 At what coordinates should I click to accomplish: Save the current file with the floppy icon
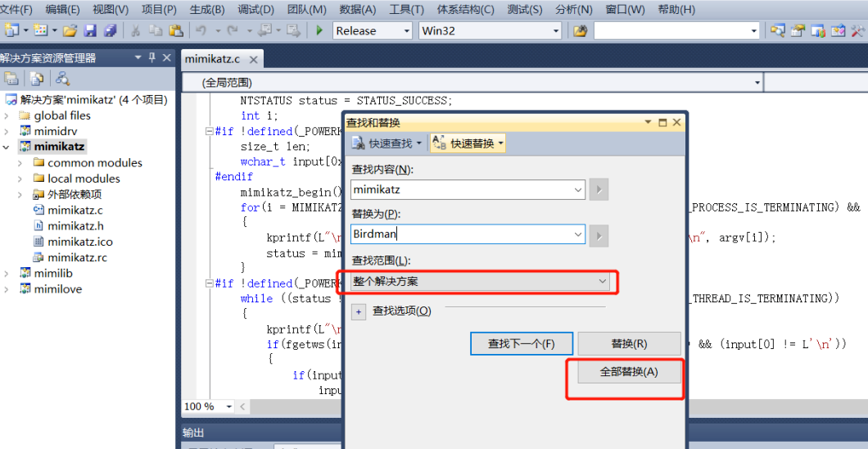pyautogui.click(x=90, y=30)
